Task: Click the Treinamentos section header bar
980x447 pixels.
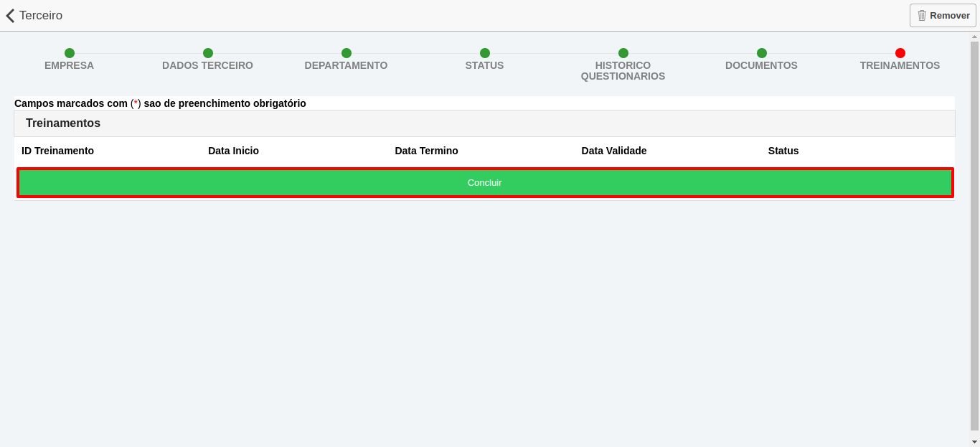Action: coord(484,123)
